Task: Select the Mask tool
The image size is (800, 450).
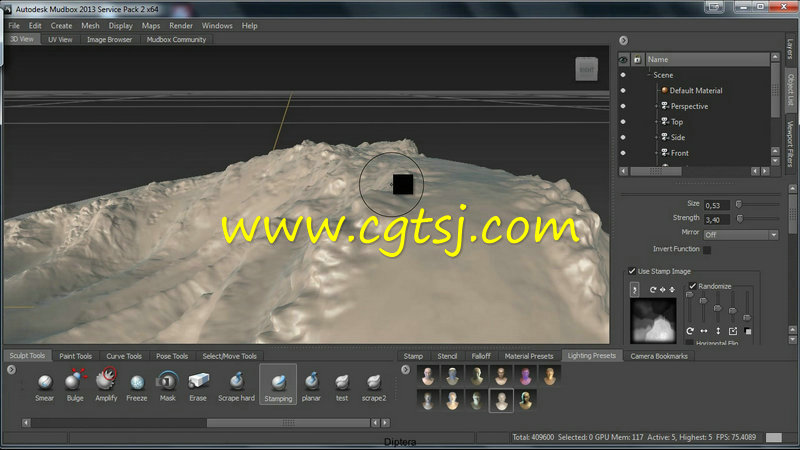Action: [x=167, y=387]
